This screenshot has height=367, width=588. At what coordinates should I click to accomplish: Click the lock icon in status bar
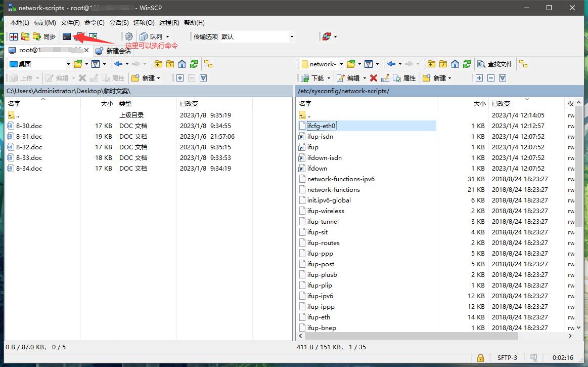(480, 357)
